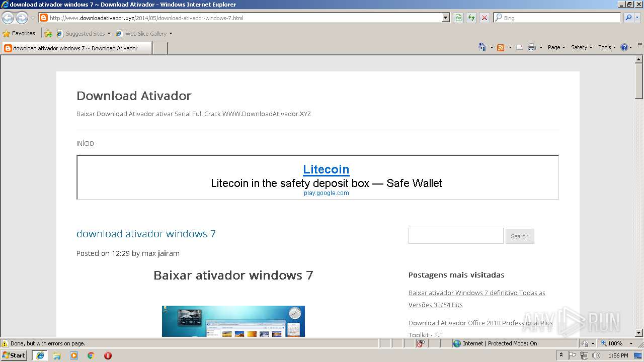Expand the feeds dropdown arrow
This screenshot has width=644, height=362.
510,47
